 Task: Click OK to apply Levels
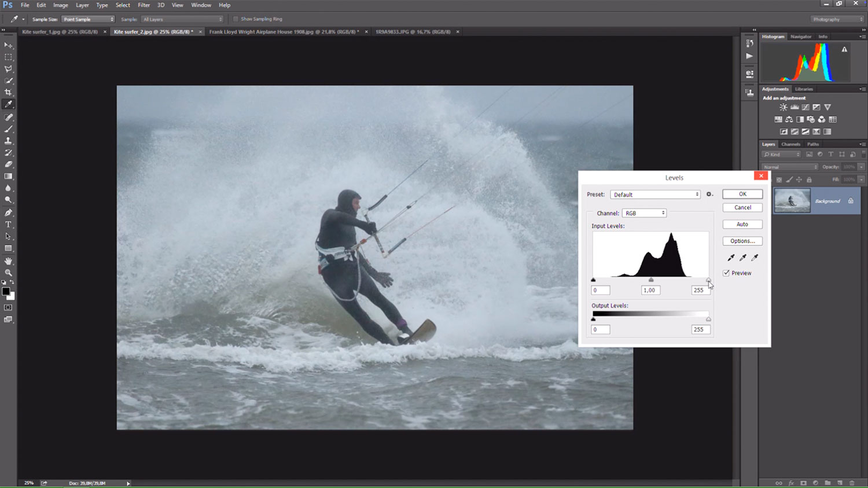(742, 194)
